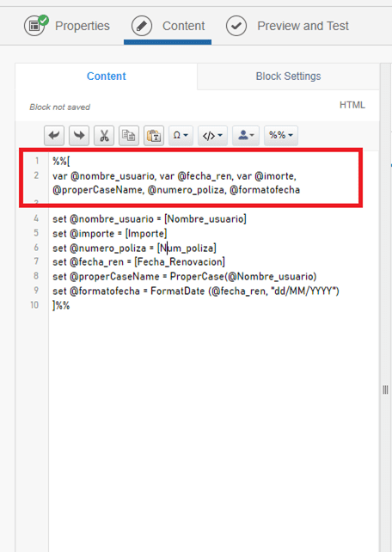Copy with the duplicate pages icon
The height and width of the screenshot is (552, 392).
(129, 136)
